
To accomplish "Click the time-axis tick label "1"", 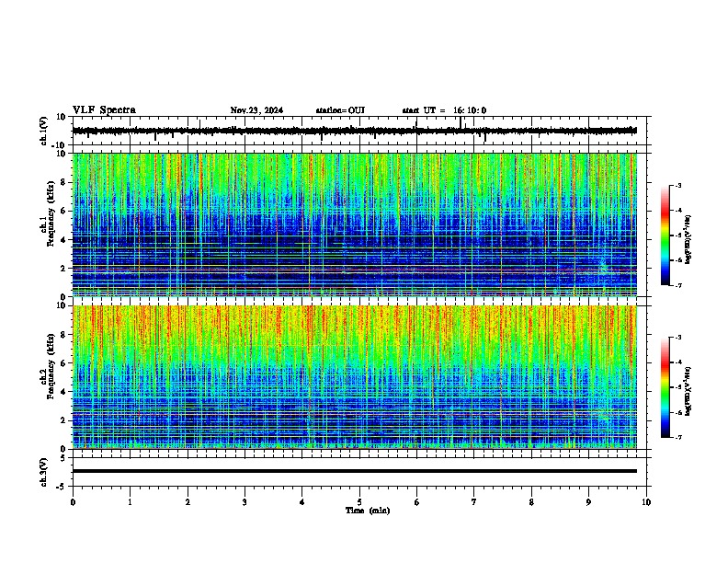I will click(x=130, y=502).
